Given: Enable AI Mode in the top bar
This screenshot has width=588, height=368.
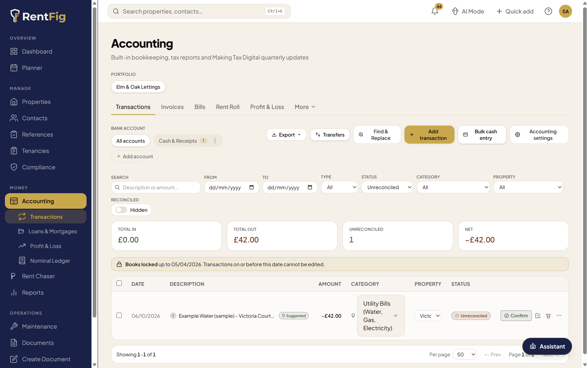Looking at the screenshot, I should tap(468, 11).
